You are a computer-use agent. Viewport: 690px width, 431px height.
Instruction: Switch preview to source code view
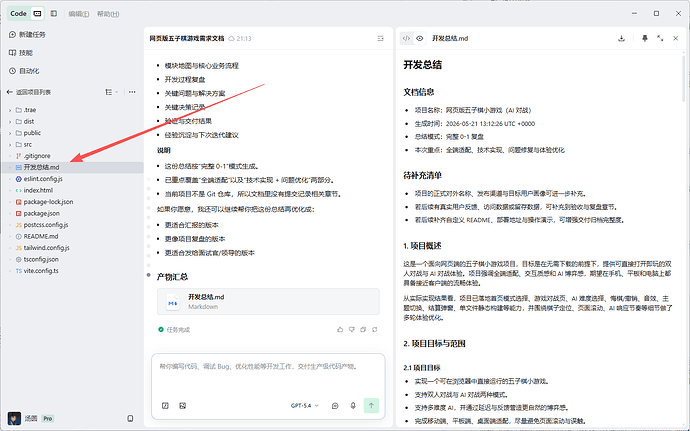point(406,38)
